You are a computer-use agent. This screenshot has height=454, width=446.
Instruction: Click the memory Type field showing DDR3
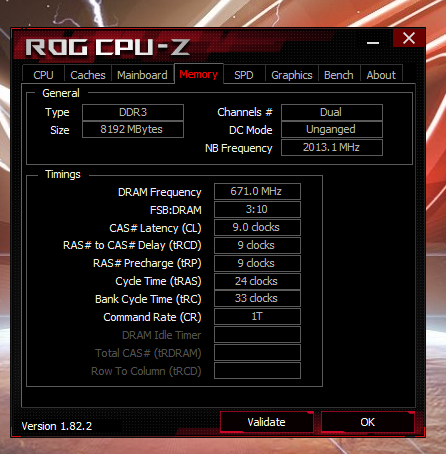click(133, 112)
